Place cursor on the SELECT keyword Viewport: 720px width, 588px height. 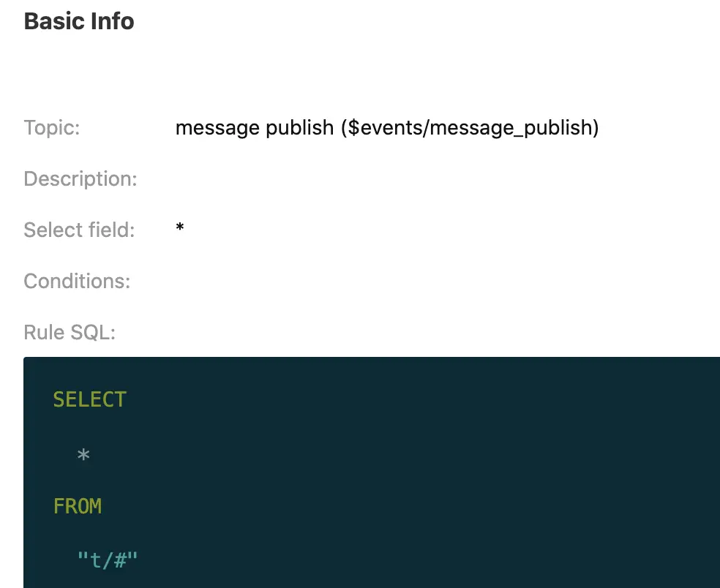(x=90, y=399)
